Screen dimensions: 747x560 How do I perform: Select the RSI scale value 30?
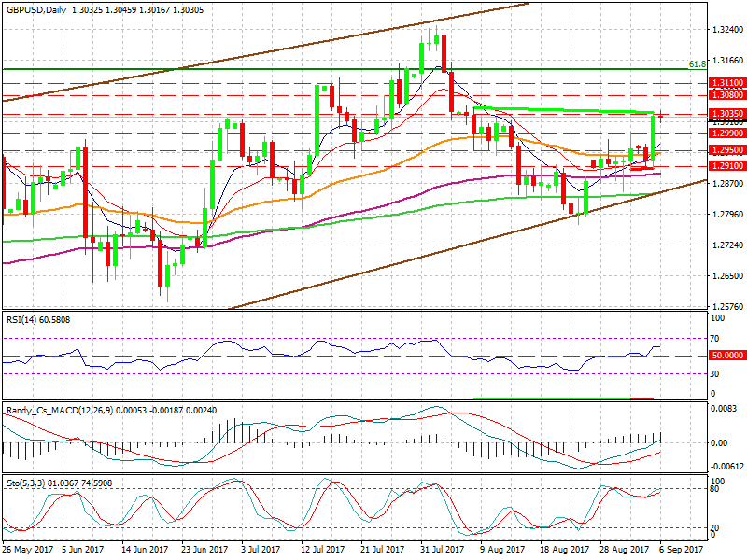(714, 374)
